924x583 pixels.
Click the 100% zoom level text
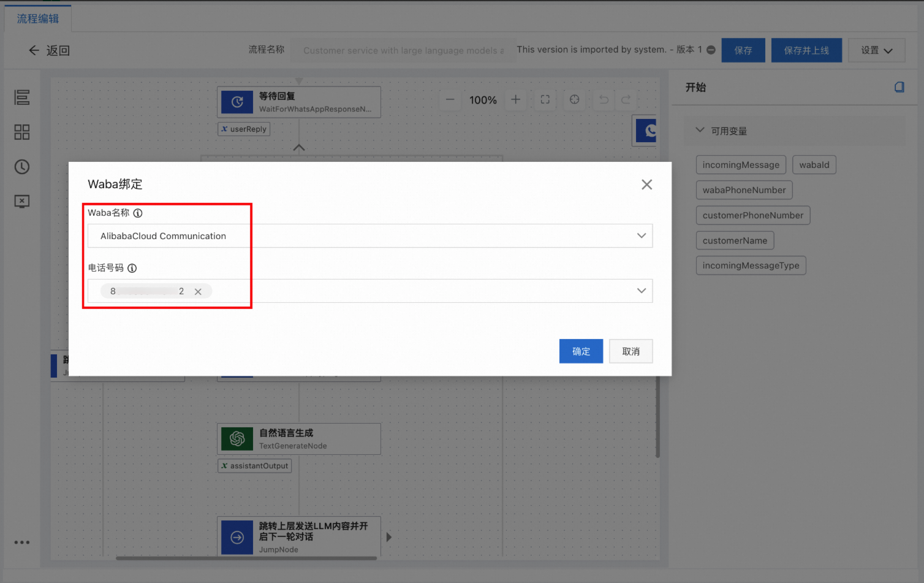[x=483, y=100]
